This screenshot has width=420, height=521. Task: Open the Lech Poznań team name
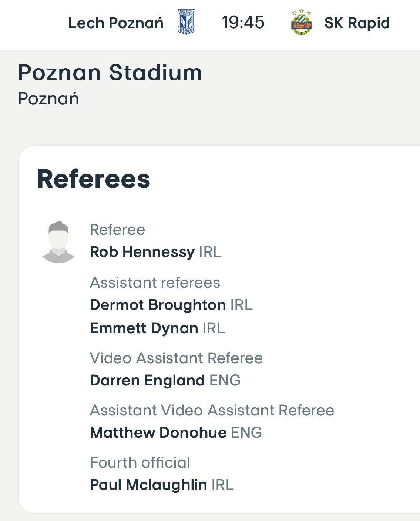(x=115, y=23)
